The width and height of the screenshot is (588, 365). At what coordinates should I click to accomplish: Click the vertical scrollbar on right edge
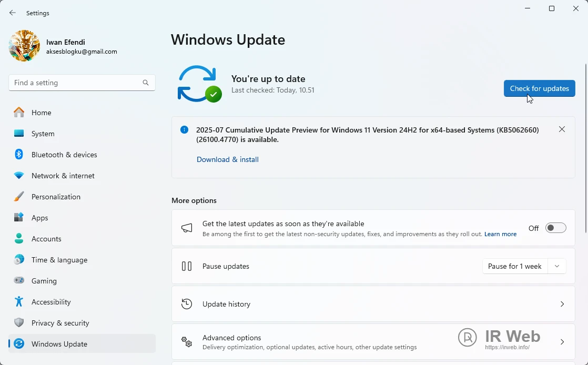(585, 148)
